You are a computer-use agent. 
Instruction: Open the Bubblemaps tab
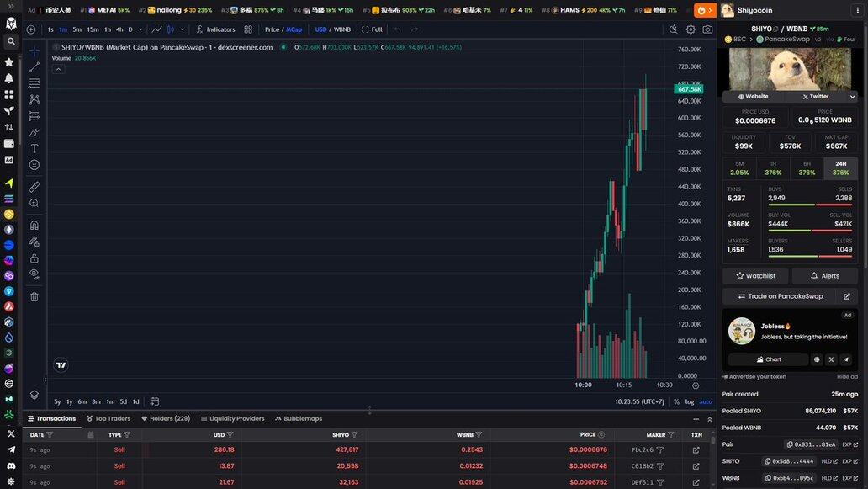(x=298, y=418)
